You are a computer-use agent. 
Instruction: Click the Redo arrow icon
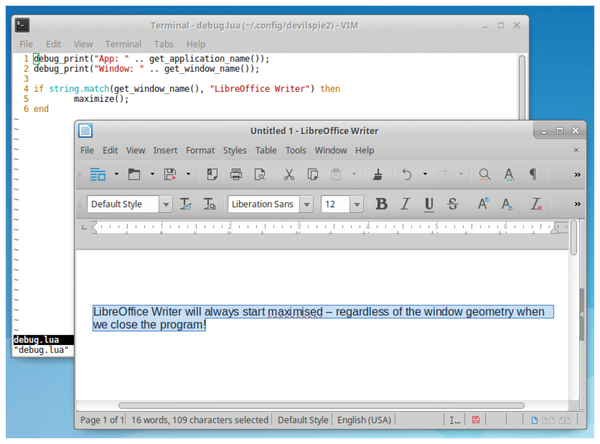point(443,175)
